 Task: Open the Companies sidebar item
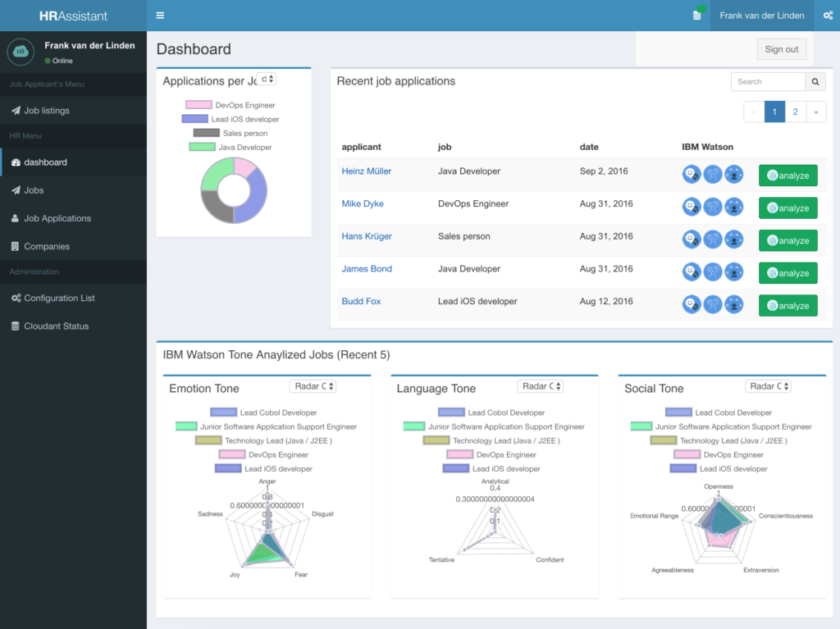coord(73,247)
